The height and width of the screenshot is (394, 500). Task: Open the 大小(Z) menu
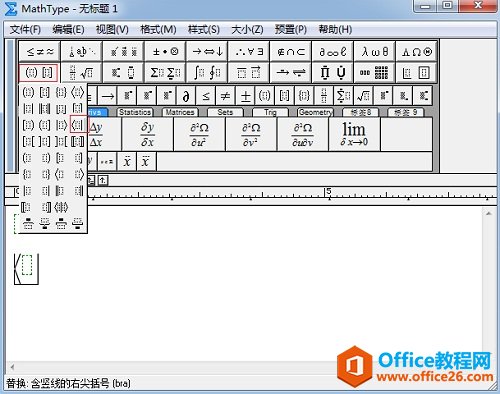(x=247, y=30)
